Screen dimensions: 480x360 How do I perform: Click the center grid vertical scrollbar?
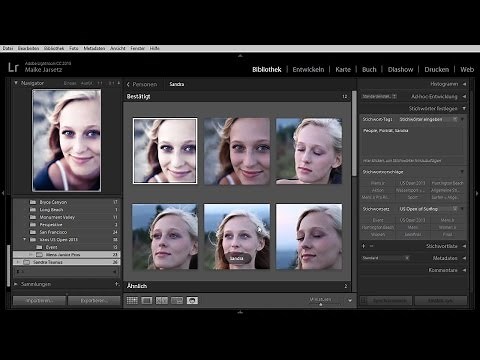pyautogui.click(x=354, y=133)
